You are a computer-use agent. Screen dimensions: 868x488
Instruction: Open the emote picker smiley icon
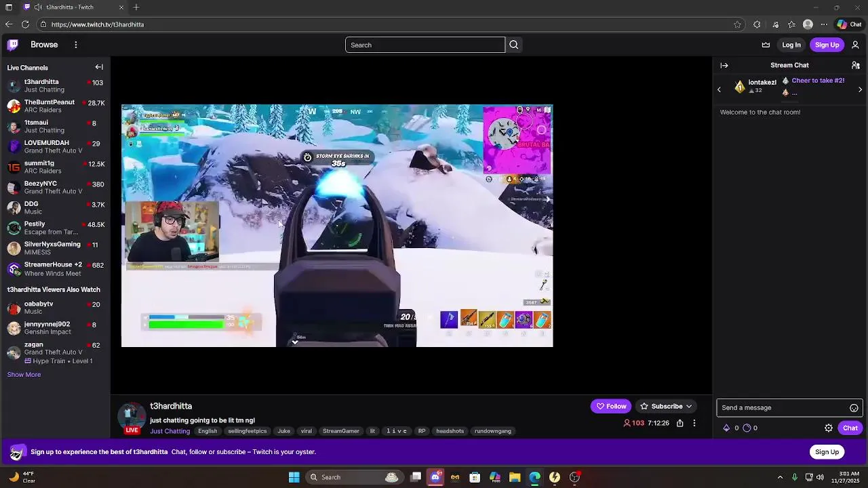(854, 408)
